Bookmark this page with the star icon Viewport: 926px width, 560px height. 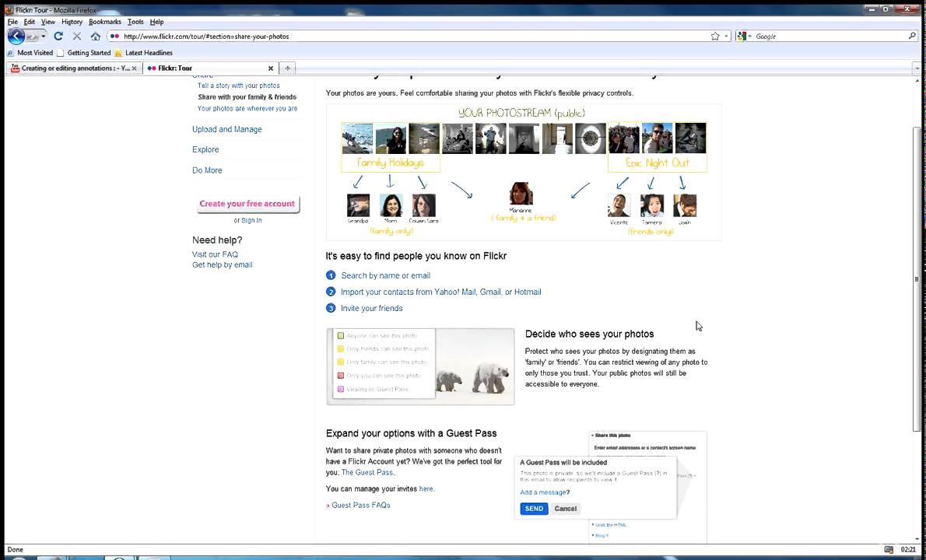pyautogui.click(x=715, y=36)
